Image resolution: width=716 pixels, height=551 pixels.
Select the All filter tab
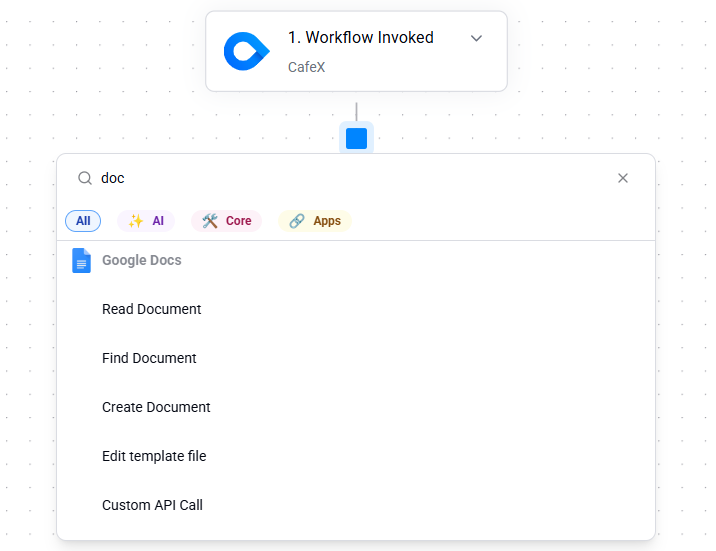(x=83, y=221)
